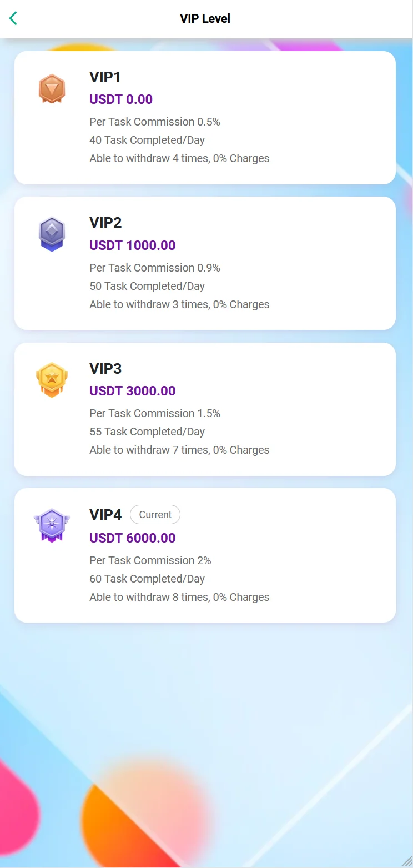Screen dimensions: 413x868
Task: Select the VIP1 level title
Action: (105, 77)
